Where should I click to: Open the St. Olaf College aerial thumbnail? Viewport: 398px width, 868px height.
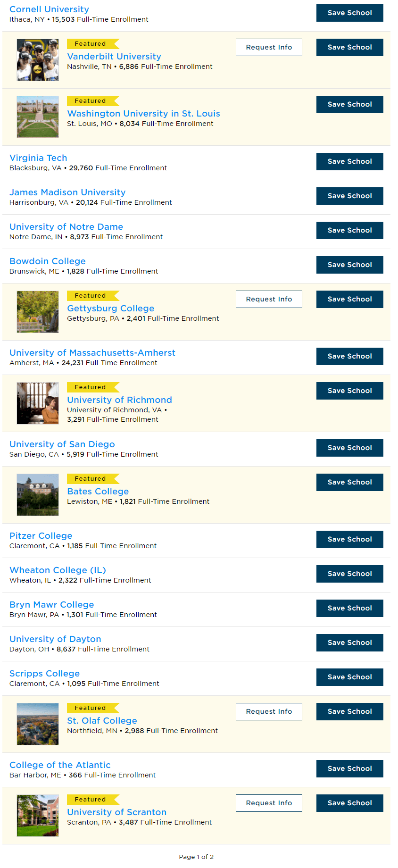click(x=38, y=724)
